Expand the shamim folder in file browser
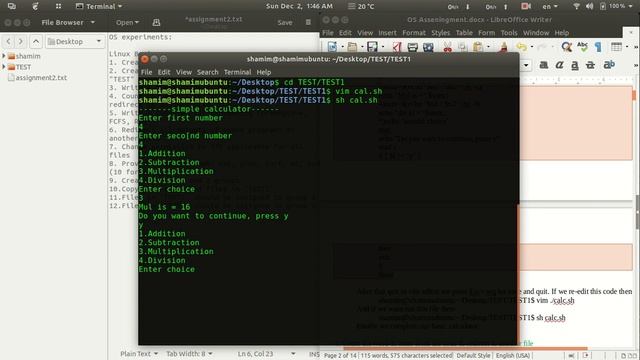Screen dimensions: 640x360 (4, 56)
